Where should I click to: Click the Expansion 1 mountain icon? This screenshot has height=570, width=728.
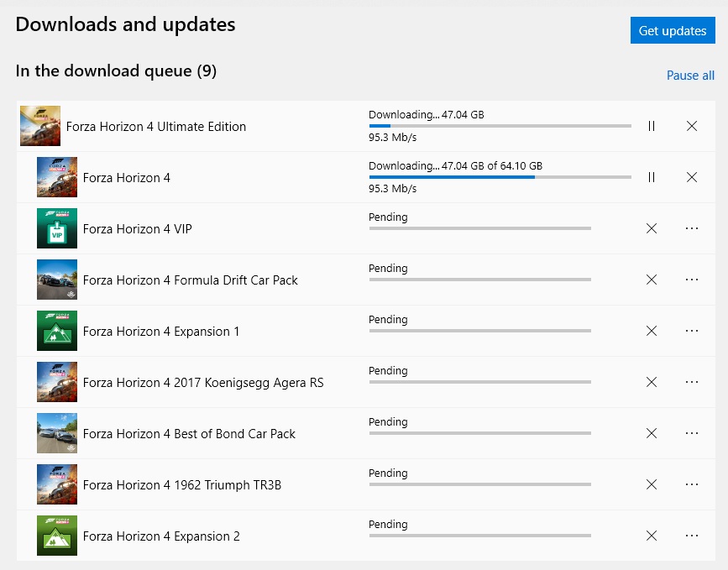click(x=57, y=331)
